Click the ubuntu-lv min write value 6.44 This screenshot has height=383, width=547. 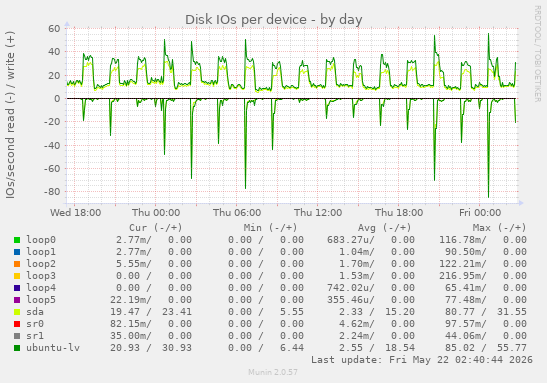point(292,348)
